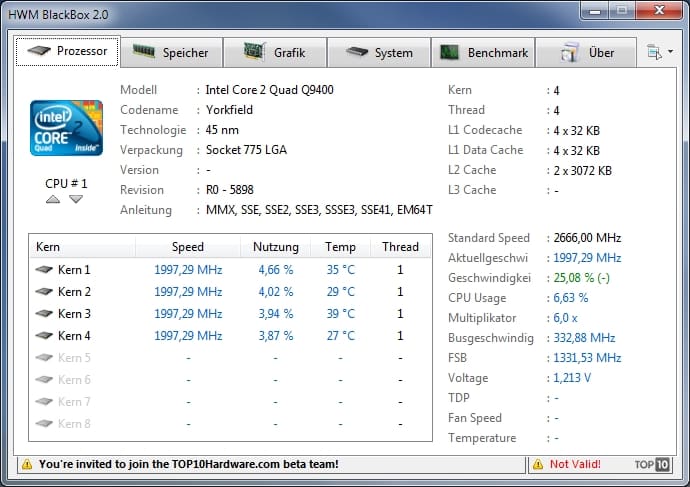Click CPU Usage value 6,63 %

click(x=571, y=298)
